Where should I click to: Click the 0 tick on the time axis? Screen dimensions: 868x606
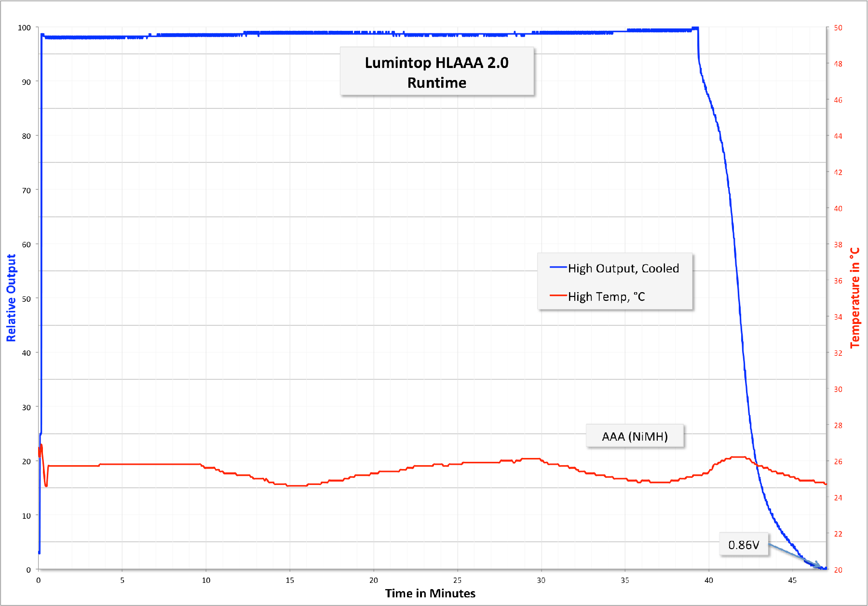click(39, 580)
